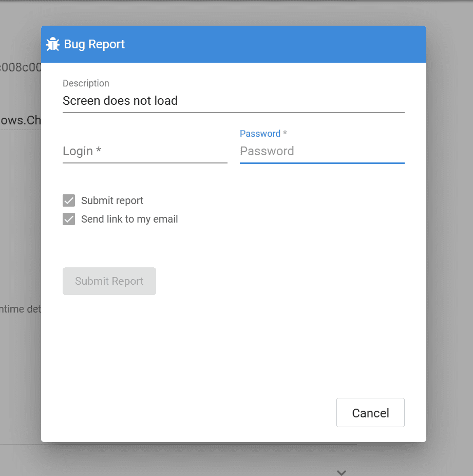Click the bug icon in the dialog header
This screenshot has width=473, height=476.
pyautogui.click(x=52, y=44)
